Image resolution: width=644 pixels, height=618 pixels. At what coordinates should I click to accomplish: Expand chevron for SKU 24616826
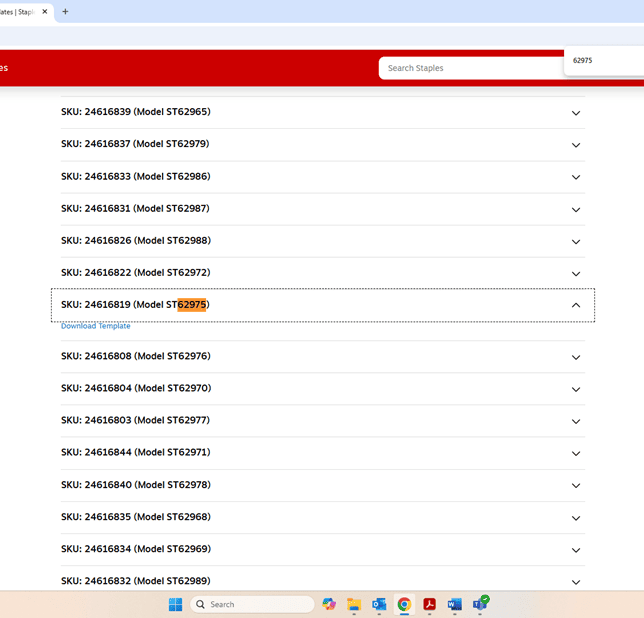click(x=576, y=241)
